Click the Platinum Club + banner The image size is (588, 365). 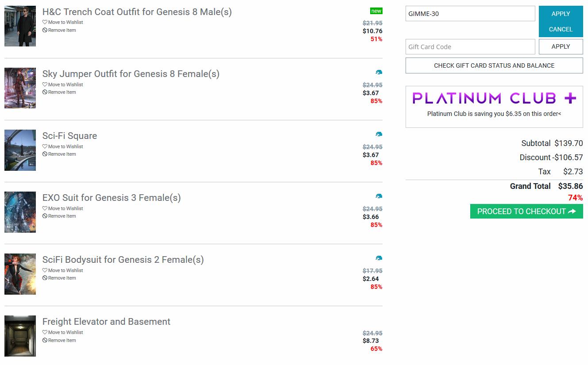(494, 98)
